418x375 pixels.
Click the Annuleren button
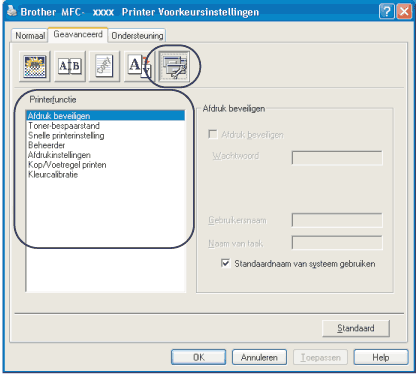coord(259,357)
